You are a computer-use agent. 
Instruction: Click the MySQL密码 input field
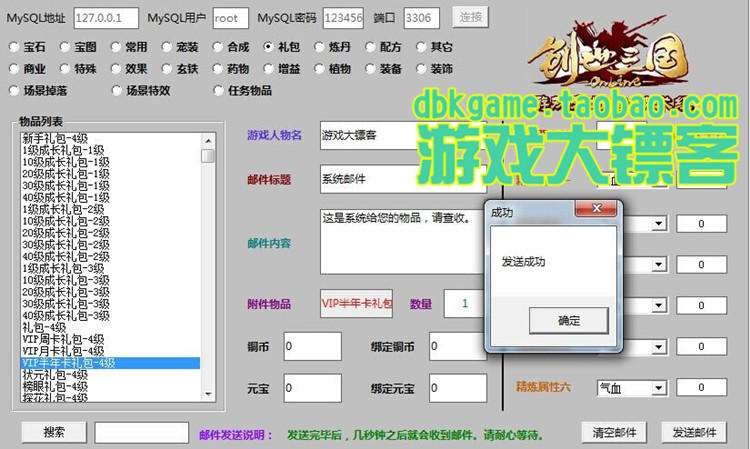coord(343,18)
